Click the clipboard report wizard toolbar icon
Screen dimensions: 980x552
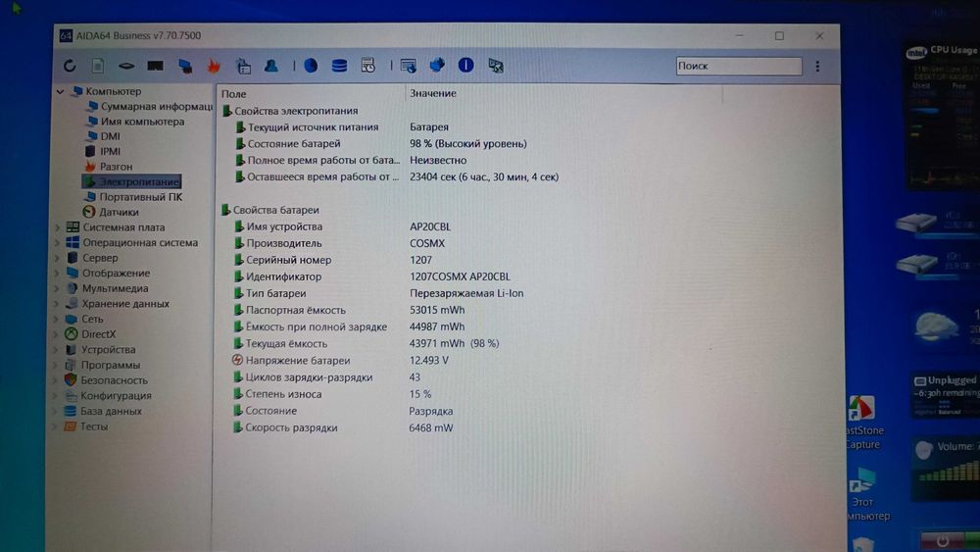coord(243,66)
